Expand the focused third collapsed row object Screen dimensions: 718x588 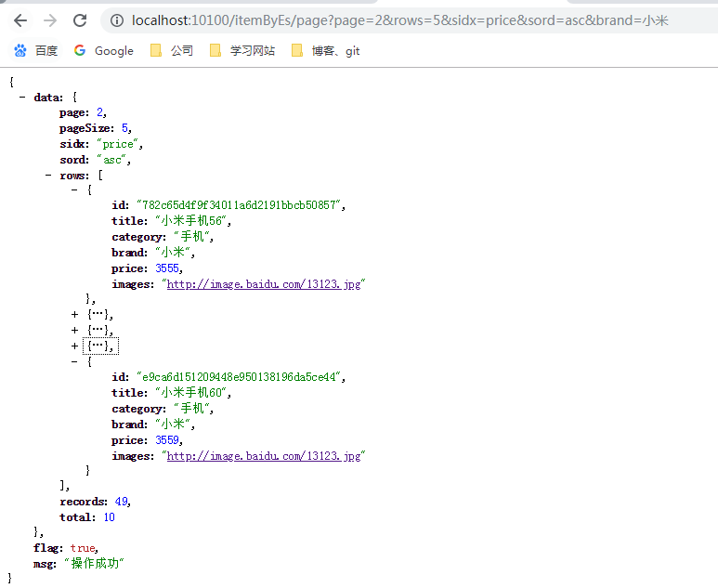[74, 346]
